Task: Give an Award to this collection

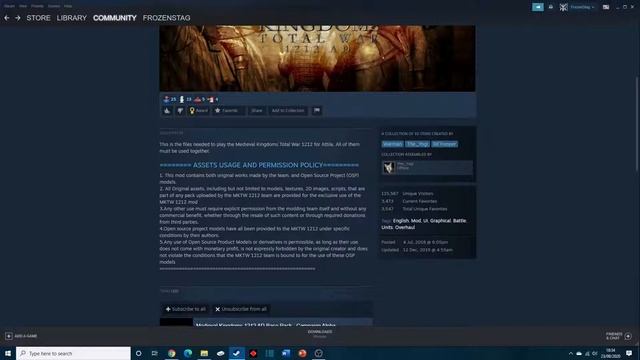Action: click(x=199, y=111)
